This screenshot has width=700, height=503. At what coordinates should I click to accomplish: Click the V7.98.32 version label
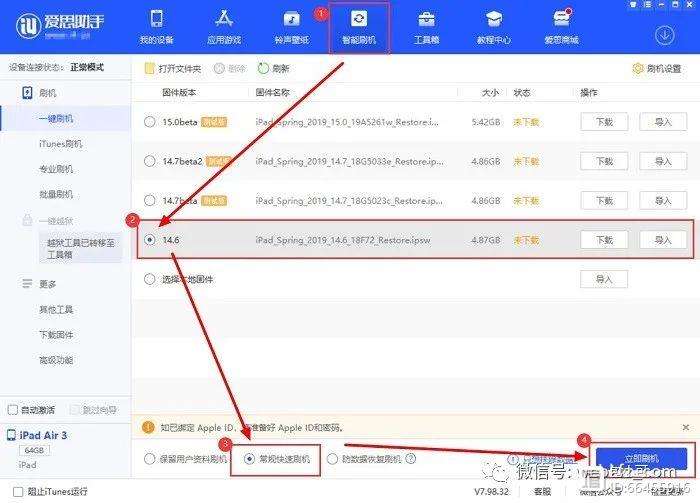(492, 491)
